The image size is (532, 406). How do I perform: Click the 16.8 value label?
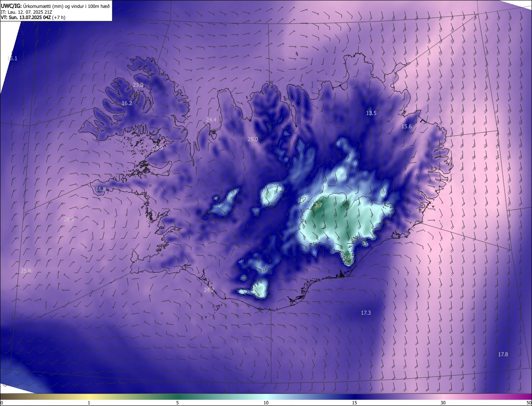101,189
